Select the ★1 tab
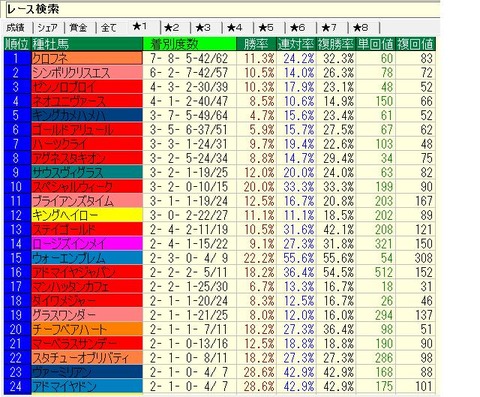Screen dimensions: 480x397 click(140, 27)
